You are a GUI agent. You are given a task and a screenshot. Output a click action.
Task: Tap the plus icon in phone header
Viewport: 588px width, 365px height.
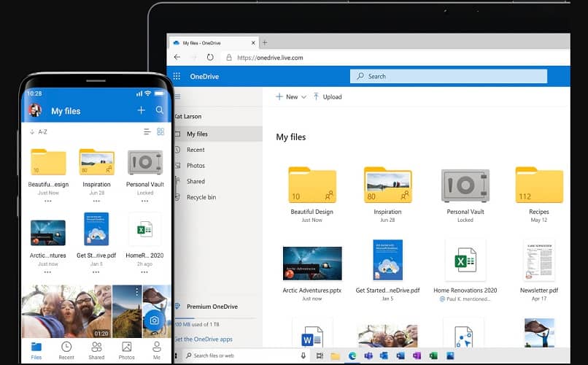pyautogui.click(x=141, y=110)
